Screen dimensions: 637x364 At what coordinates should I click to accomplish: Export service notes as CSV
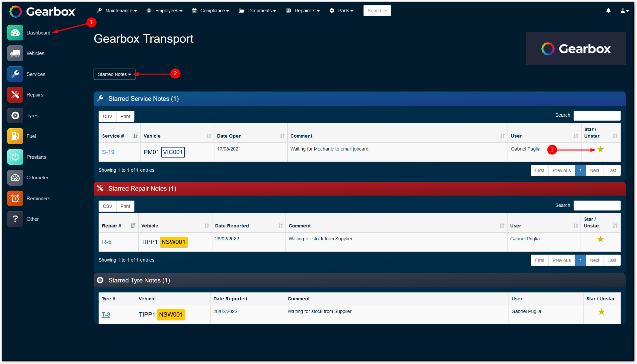(x=108, y=116)
